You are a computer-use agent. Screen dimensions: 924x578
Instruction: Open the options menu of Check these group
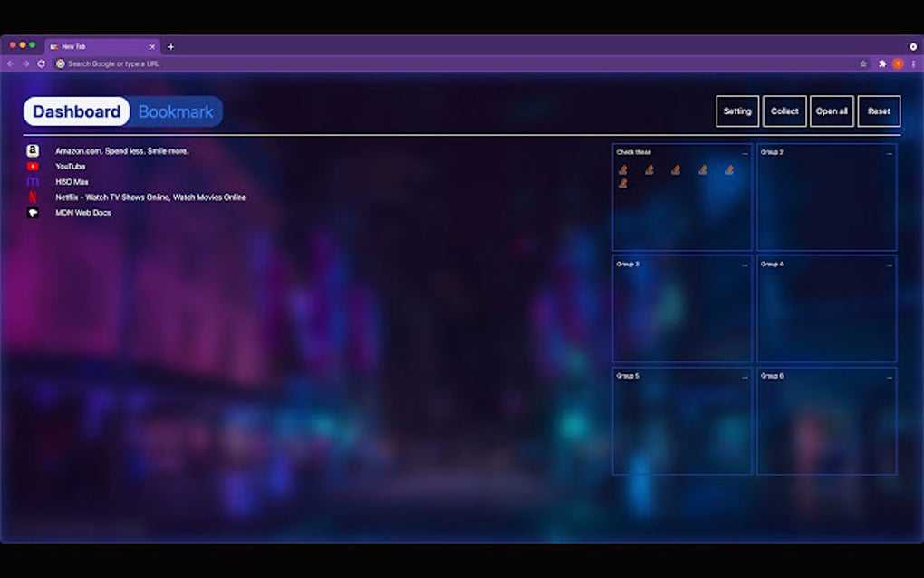(745, 152)
